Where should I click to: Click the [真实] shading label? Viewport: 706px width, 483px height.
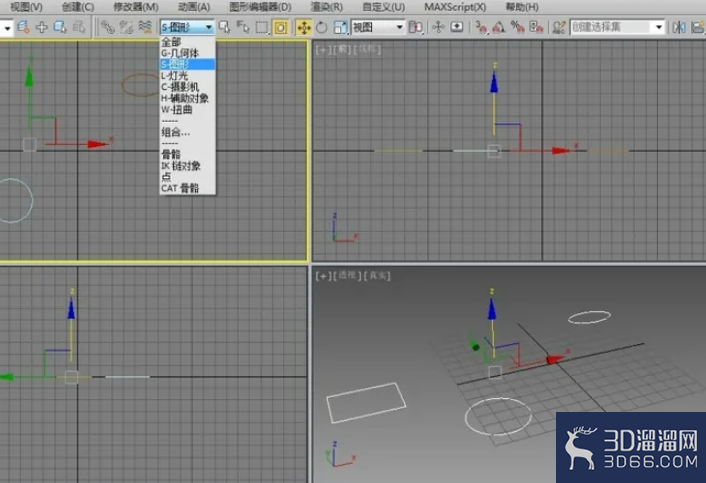click(x=377, y=275)
